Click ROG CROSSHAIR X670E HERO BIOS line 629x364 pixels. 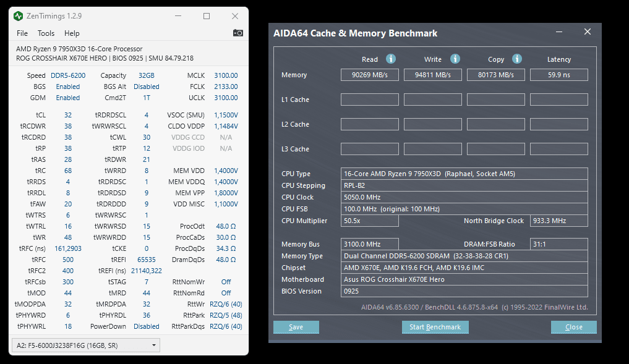coord(105,58)
